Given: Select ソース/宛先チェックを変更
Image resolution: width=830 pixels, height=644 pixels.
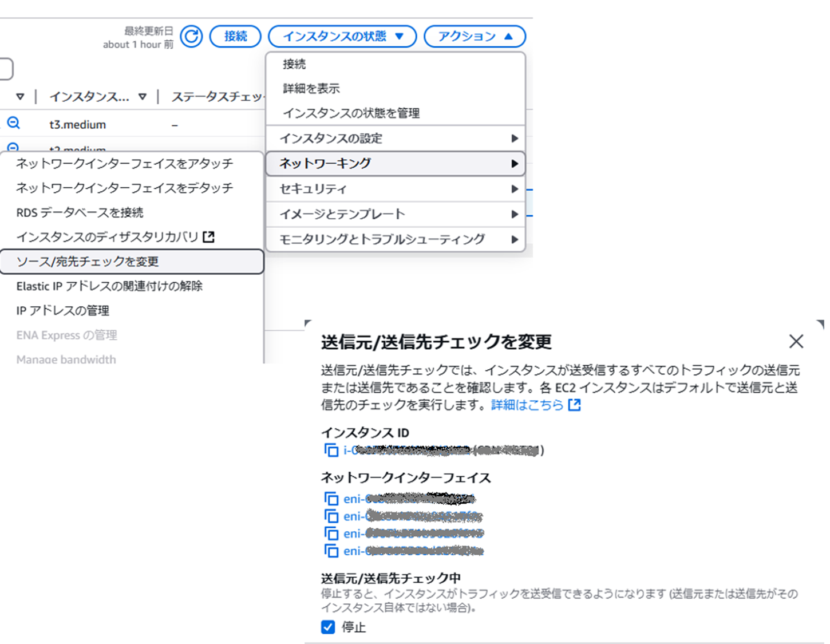Looking at the screenshot, I should point(132,262).
